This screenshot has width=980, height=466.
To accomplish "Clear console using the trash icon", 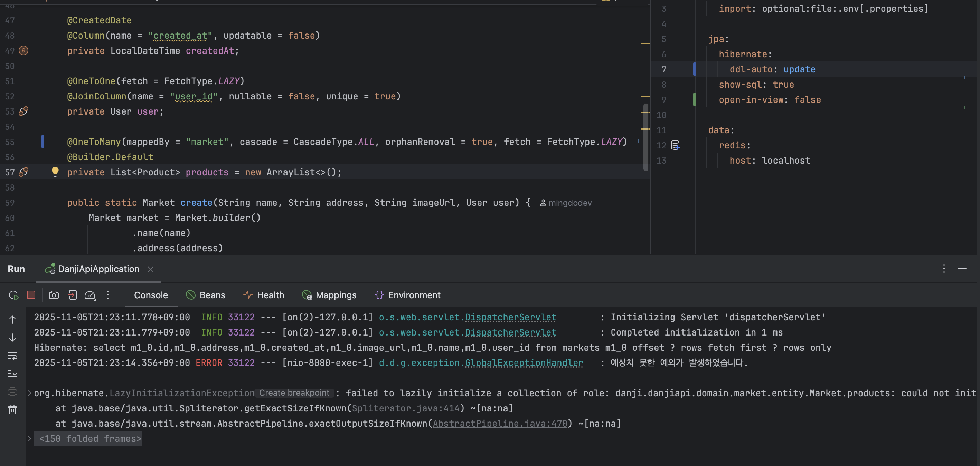I will click(x=12, y=409).
